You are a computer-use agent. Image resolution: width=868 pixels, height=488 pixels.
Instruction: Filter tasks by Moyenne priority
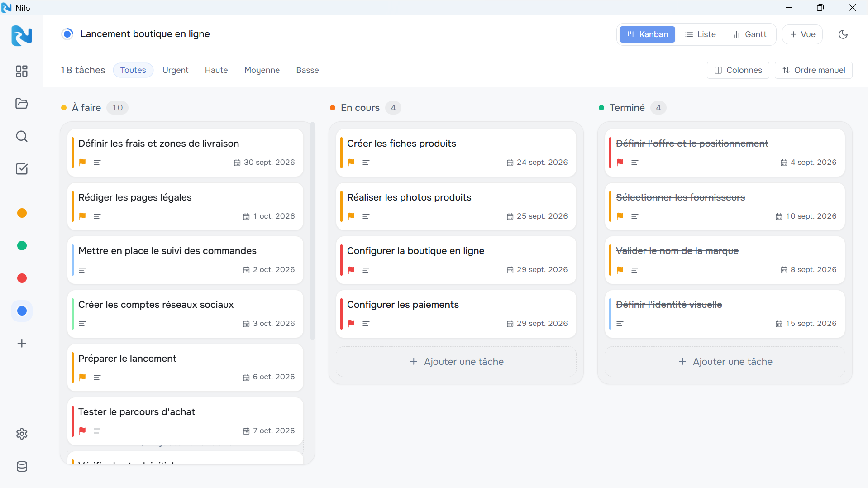262,70
